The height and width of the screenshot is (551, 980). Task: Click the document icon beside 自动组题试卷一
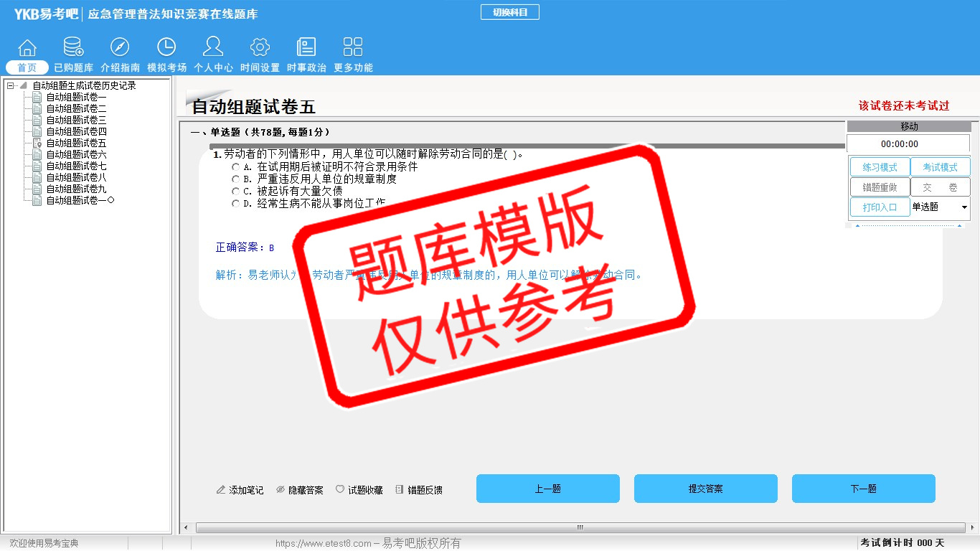coord(37,97)
